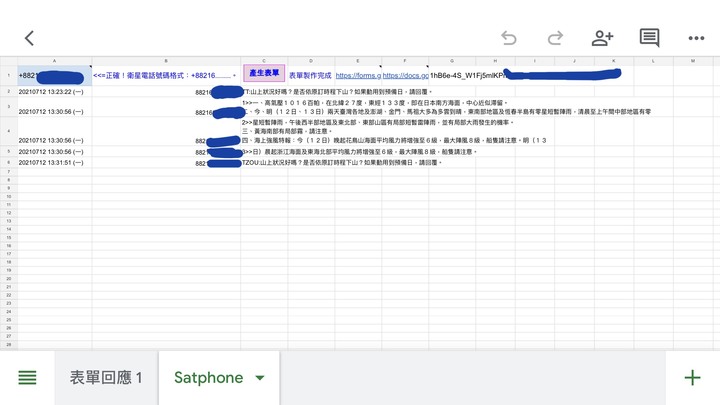Expand the Satphone tab dropdown arrow
This screenshot has height=405, width=720.
point(260,378)
